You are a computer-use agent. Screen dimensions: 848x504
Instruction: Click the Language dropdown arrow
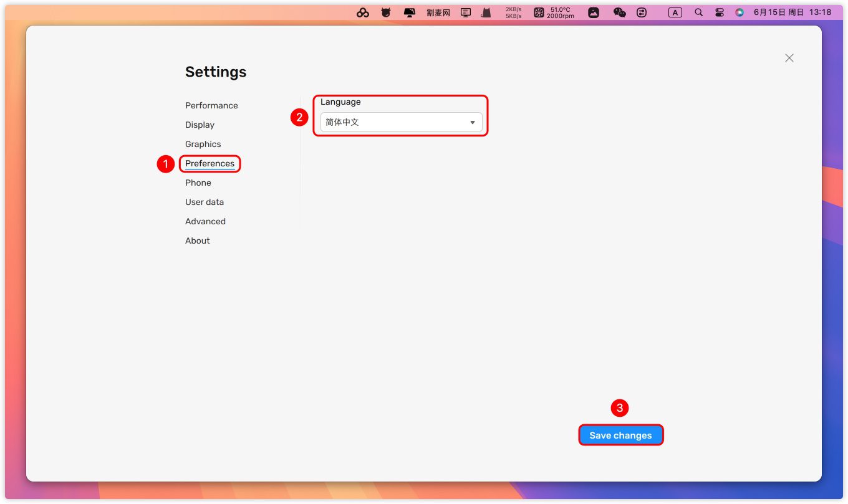pos(472,123)
